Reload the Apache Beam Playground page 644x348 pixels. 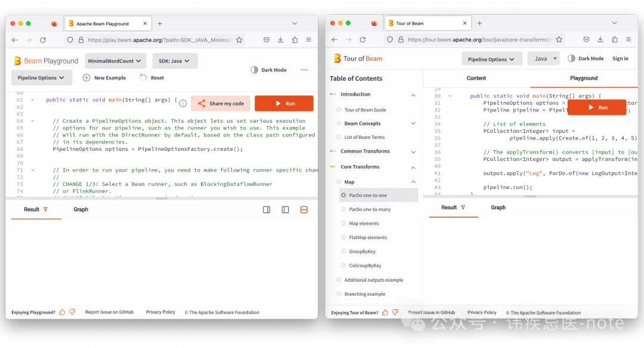tap(43, 40)
